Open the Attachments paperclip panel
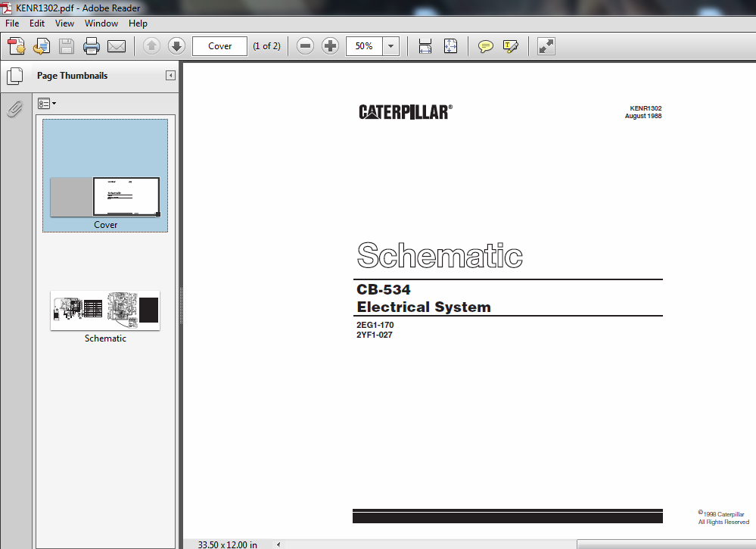 (x=15, y=109)
